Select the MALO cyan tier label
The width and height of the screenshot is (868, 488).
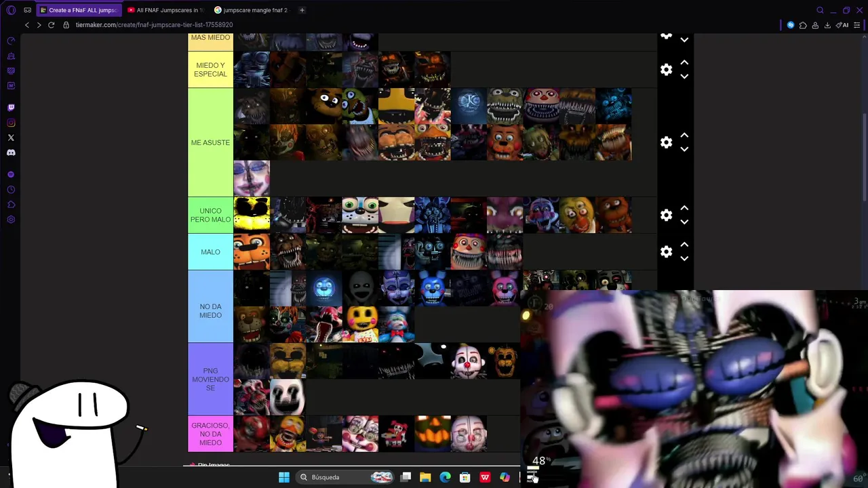tap(210, 251)
